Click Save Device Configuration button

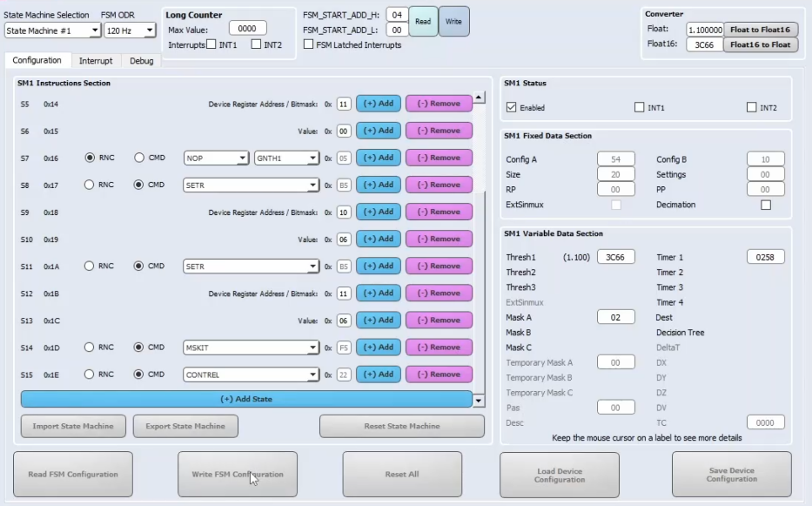pos(732,475)
